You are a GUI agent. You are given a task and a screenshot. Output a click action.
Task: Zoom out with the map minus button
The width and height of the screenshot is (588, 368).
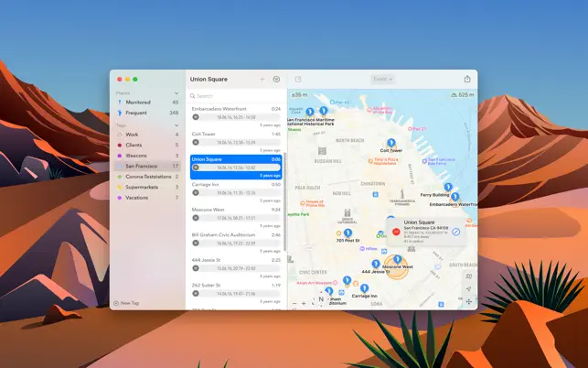pyautogui.click(x=294, y=302)
